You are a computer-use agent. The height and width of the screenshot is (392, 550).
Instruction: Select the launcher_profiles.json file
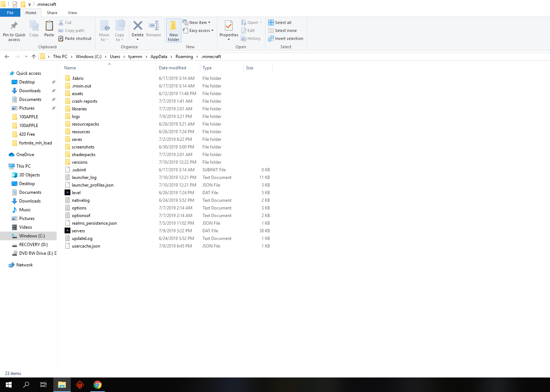(x=93, y=185)
